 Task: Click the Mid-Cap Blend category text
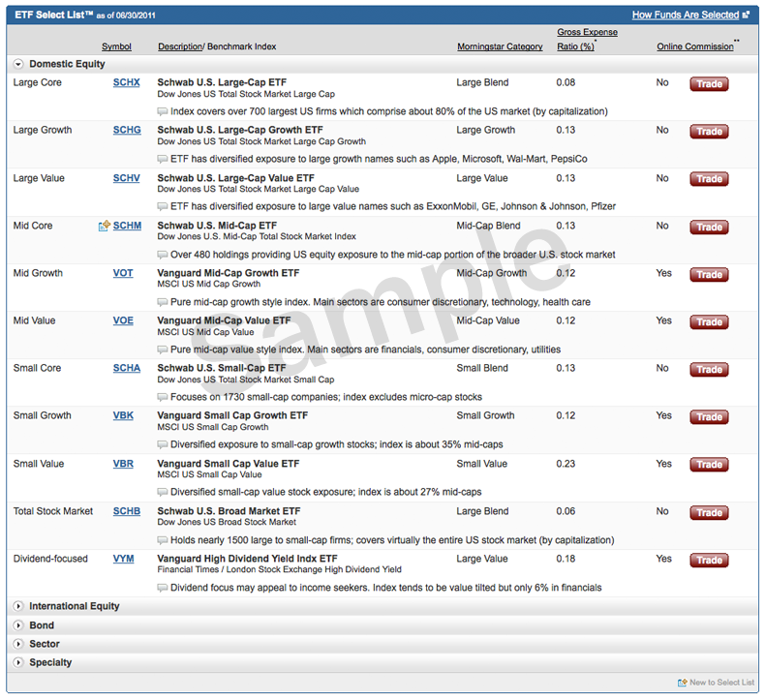(488, 226)
